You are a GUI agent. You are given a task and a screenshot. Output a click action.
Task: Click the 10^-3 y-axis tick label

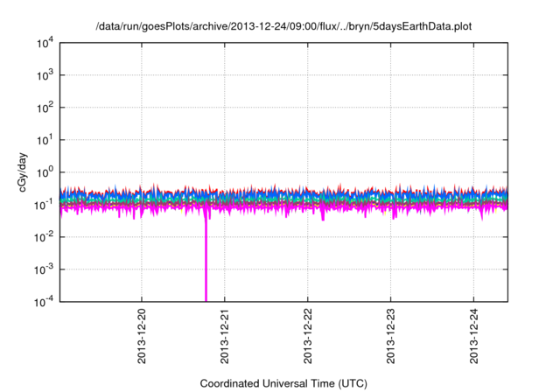coord(44,269)
